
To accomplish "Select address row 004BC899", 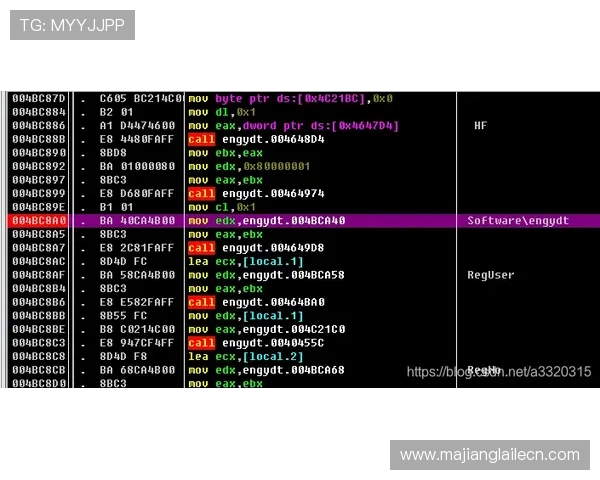I will point(39,194).
